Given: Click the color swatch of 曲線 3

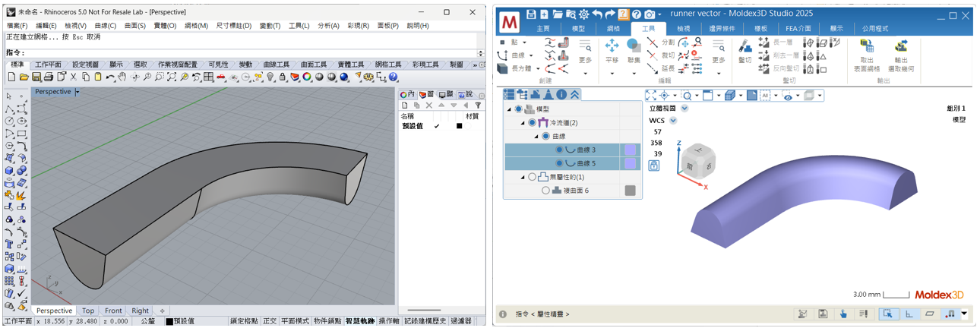Looking at the screenshot, I should pyautogui.click(x=630, y=150).
